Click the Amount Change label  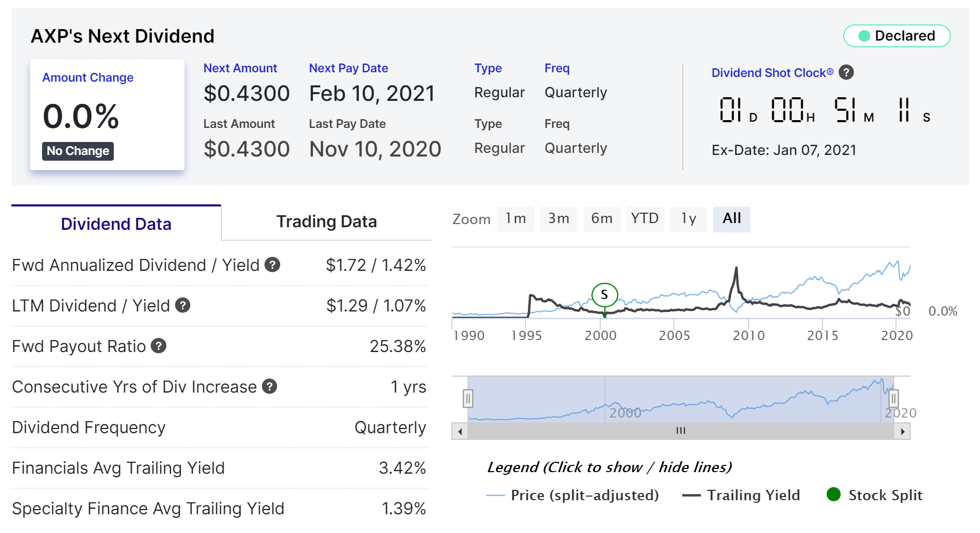pyautogui.click(x=88, y=77)
